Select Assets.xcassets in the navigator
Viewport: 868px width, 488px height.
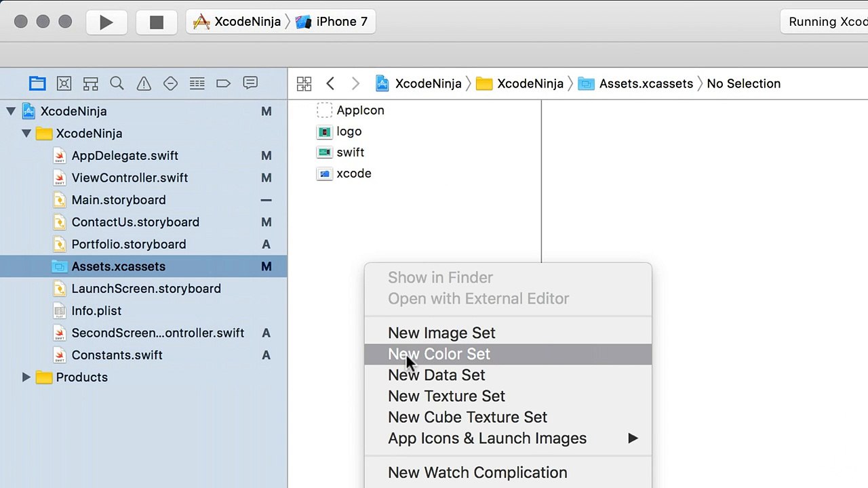[x=144, y=266]
